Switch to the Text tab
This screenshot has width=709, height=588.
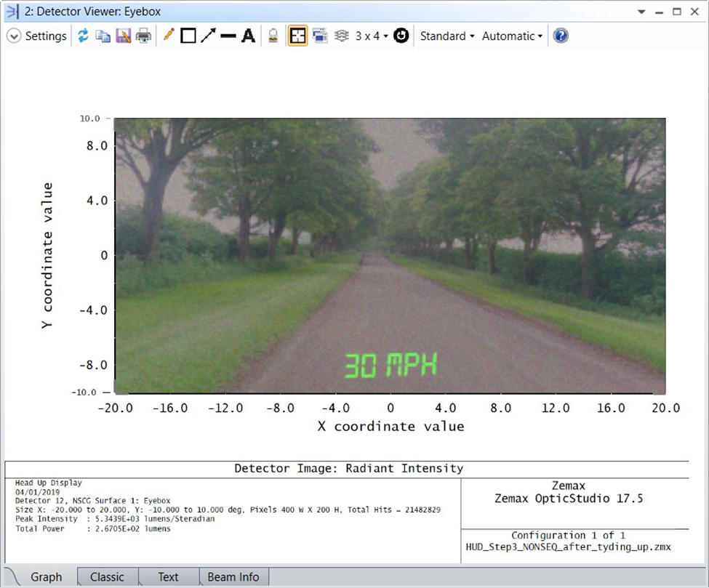(x=168, y=577)
